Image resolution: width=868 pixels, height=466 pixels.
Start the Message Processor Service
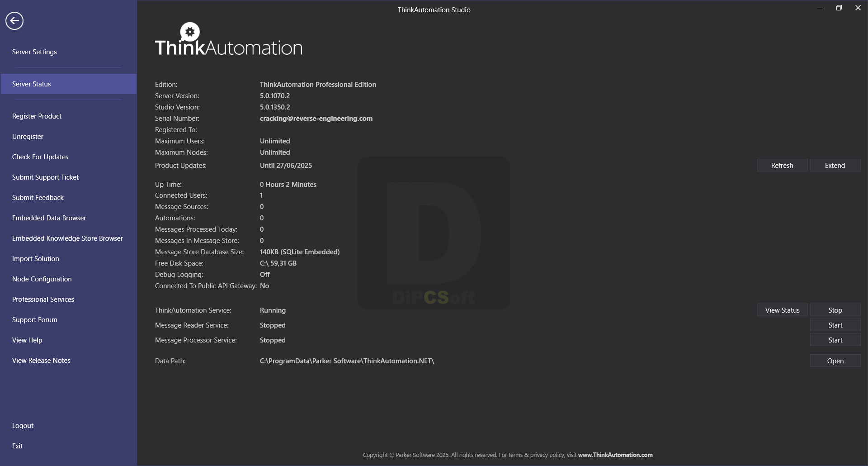[x=835, y=340]
